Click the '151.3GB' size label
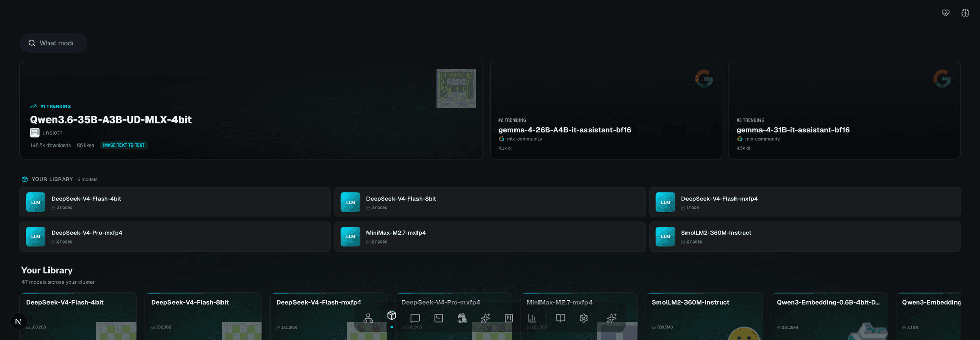 click(x=288, y=328)
